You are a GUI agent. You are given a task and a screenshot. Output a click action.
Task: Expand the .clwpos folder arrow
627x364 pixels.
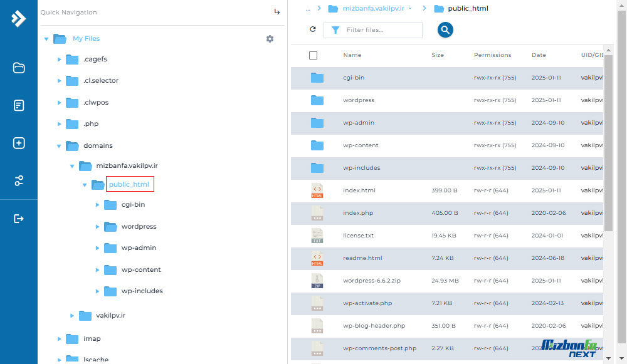(59, 103)
